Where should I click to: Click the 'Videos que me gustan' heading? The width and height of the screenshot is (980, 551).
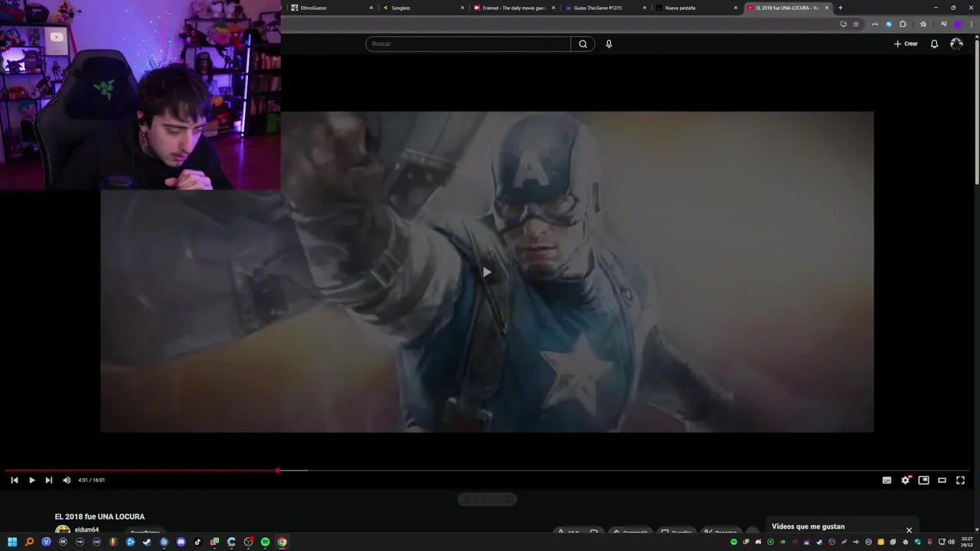[x=808, y=527]
